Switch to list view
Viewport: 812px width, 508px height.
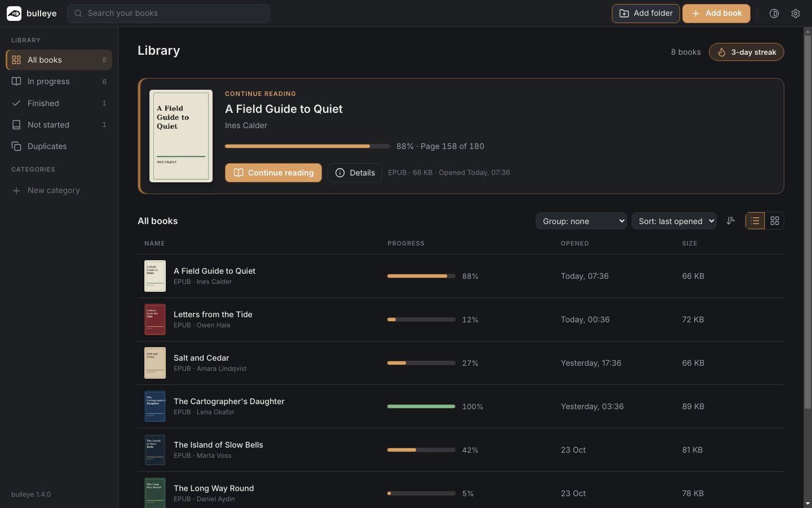point(755,221)
